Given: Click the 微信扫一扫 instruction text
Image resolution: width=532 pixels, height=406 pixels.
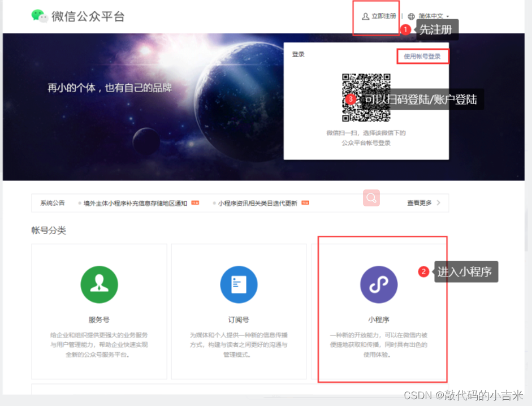Looking at the screenshot, I should tap(366, 138).
